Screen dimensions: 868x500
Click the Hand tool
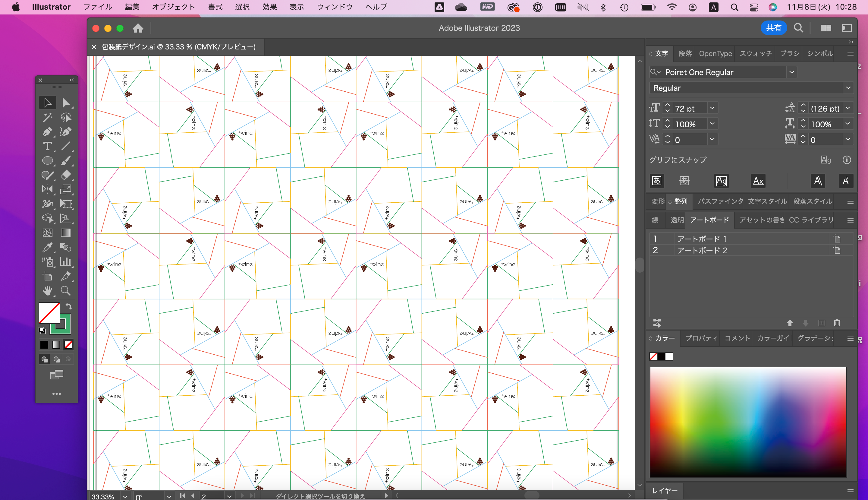47,291
